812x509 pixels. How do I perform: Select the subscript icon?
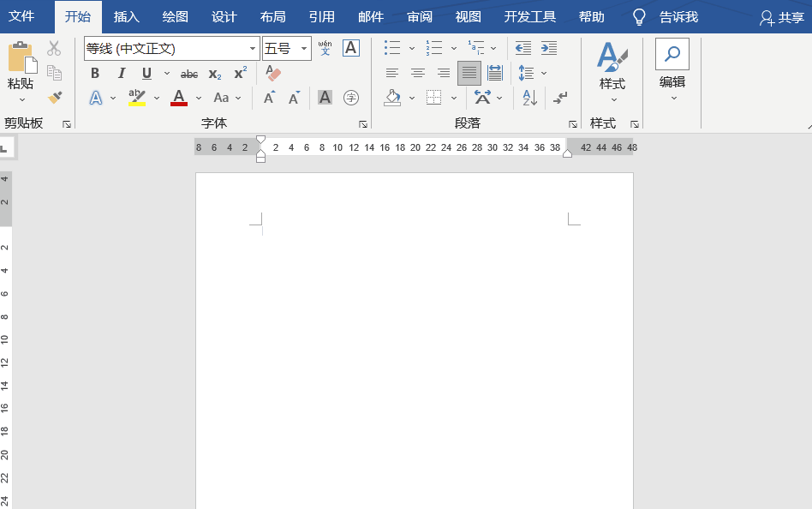pos(214,73)
